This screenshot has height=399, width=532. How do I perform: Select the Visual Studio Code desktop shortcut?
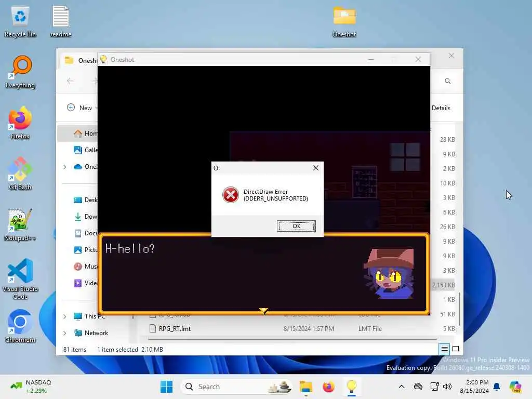[x=20, y=279]
